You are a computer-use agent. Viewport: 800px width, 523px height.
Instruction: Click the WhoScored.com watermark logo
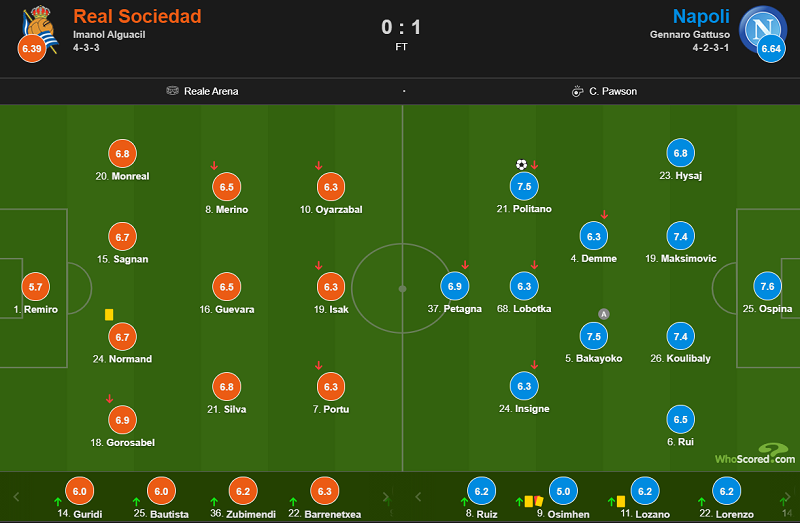coord(755,454)
